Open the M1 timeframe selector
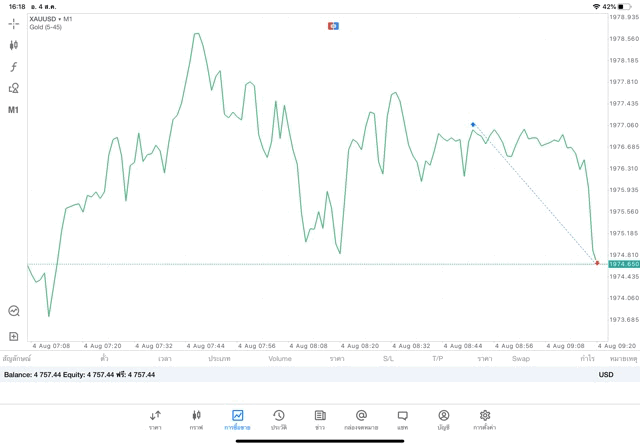Viewport: 640px width, 447px height. coord(14,110)
